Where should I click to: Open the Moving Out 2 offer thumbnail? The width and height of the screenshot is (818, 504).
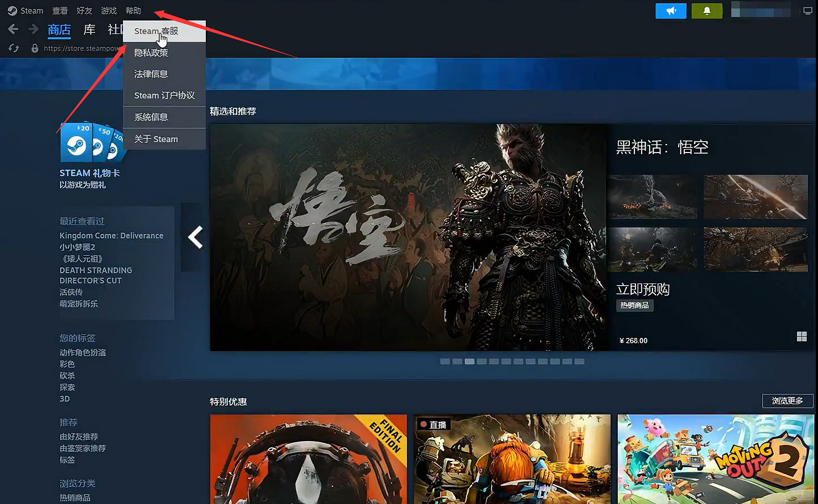pos(715,459)
